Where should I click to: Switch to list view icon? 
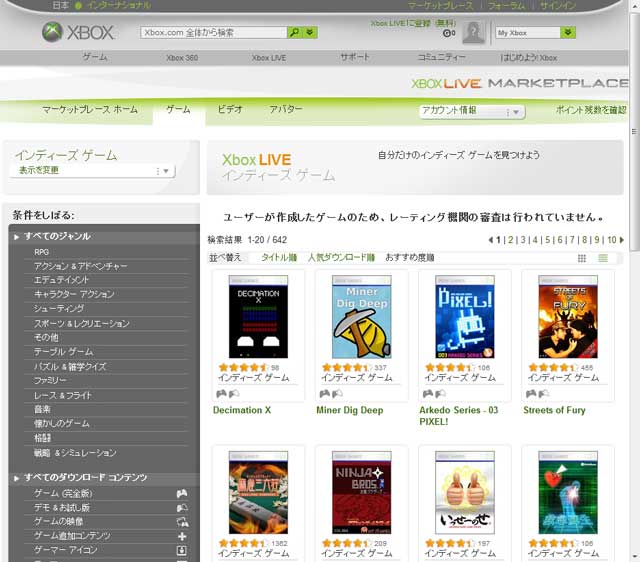[603, 258]
